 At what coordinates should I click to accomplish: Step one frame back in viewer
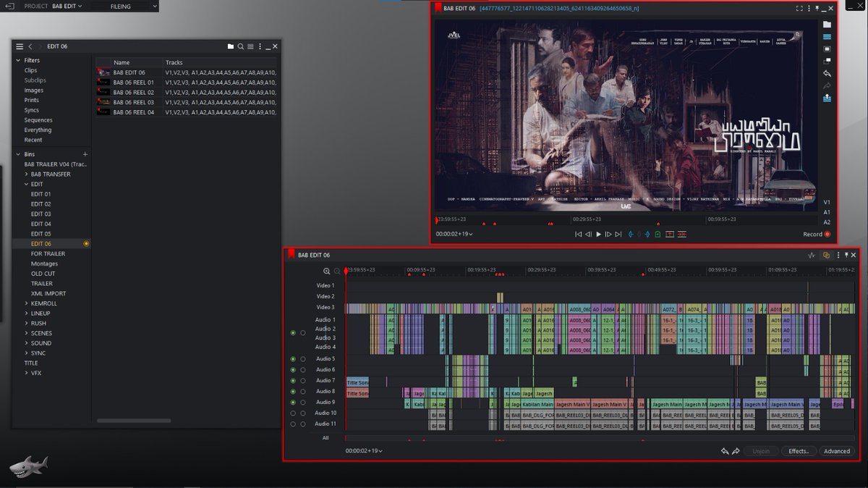[x=588, y=234]
